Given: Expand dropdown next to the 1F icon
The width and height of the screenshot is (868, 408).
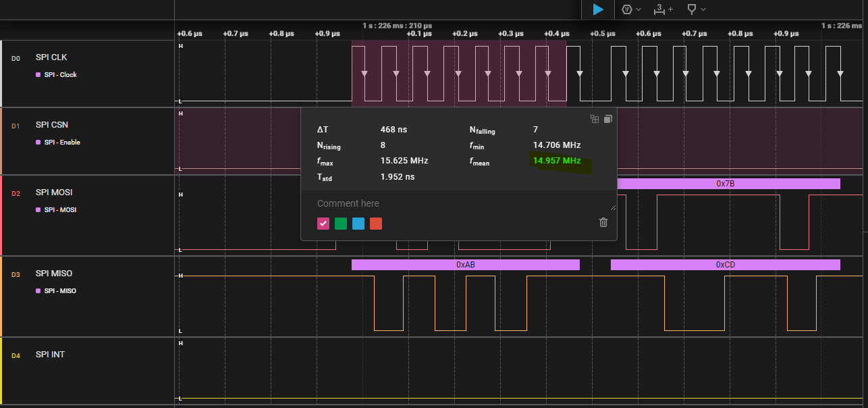Looking at the screenshot, I should pyautogui.click(x=639, y=9).
